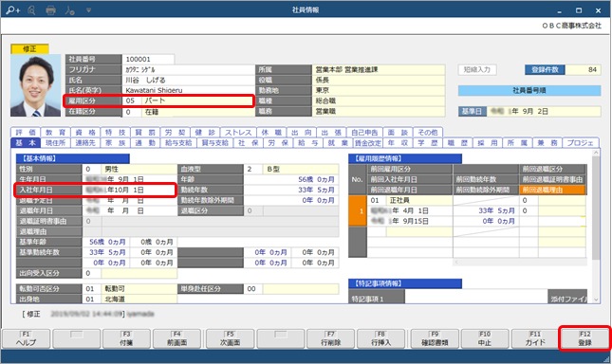Select the 休職 tab
Screen dimensions: 612x364
point(271,133)
